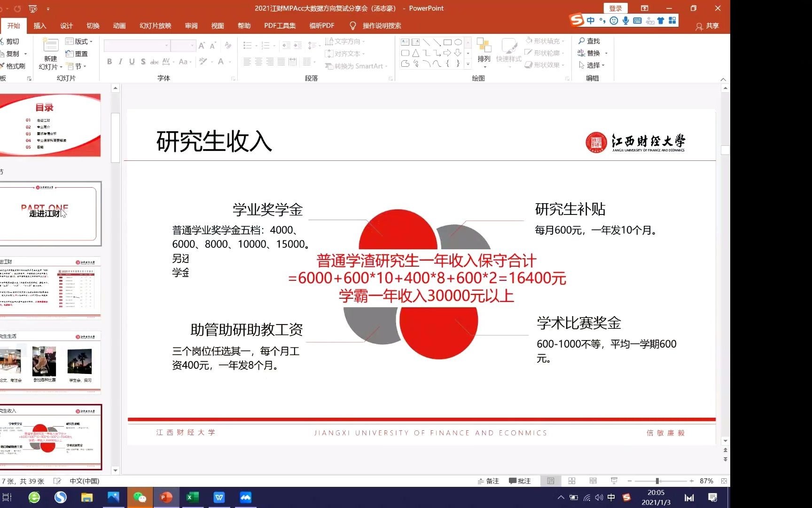This screenshot has height=508, width=812.
Task: Click the zoom out minus button
Action: pos(630,481)
